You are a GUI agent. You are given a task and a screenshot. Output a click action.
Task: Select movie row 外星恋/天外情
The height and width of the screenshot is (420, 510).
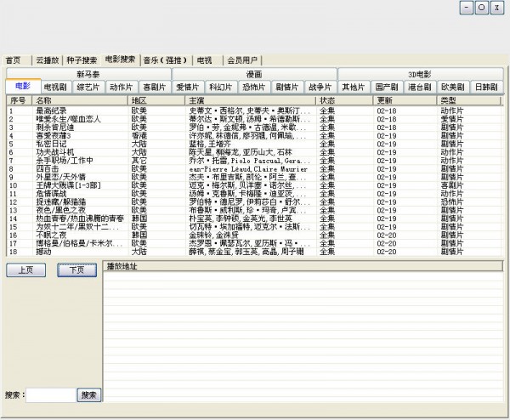click(253, 178)
